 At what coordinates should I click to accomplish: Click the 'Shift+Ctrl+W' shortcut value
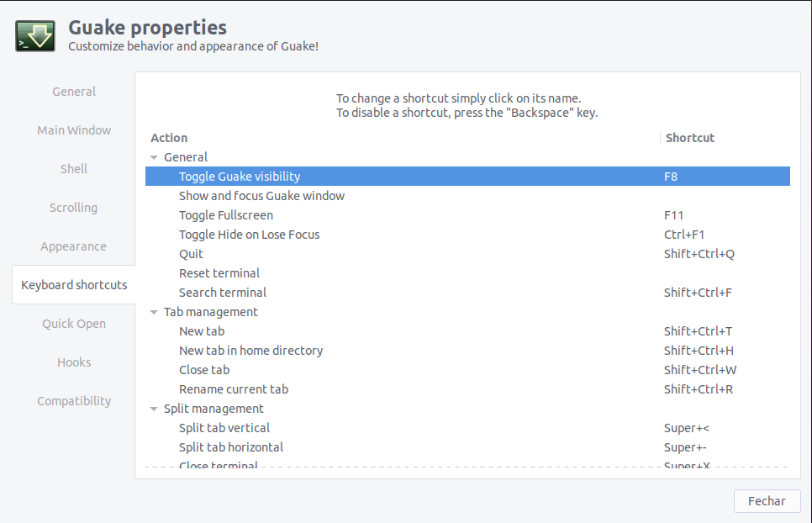[x=700, y=370]
